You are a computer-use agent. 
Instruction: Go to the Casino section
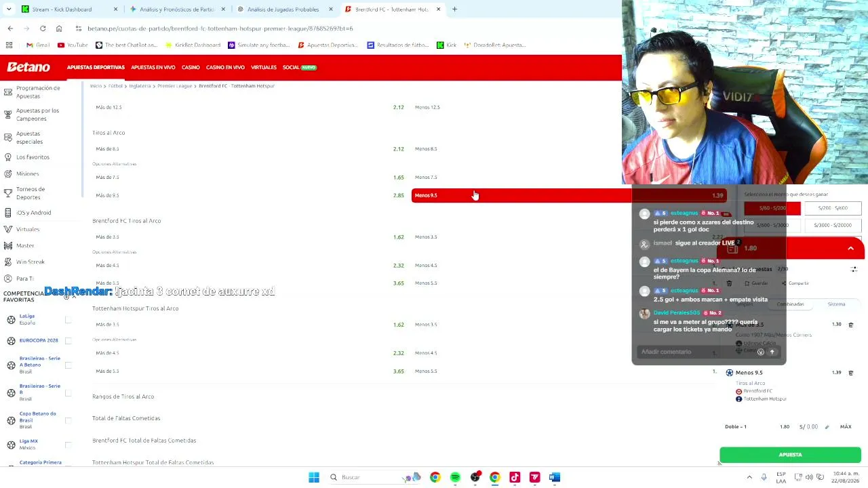(x=191, y=68)
